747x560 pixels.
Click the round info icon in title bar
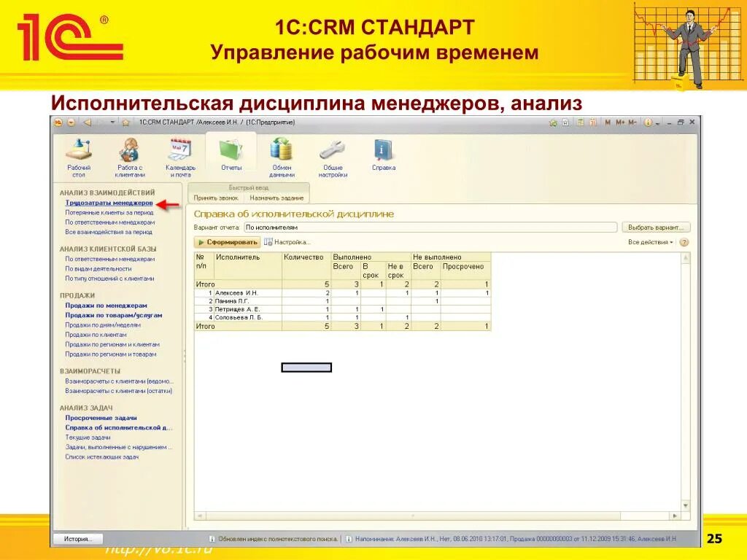point(648,122)
